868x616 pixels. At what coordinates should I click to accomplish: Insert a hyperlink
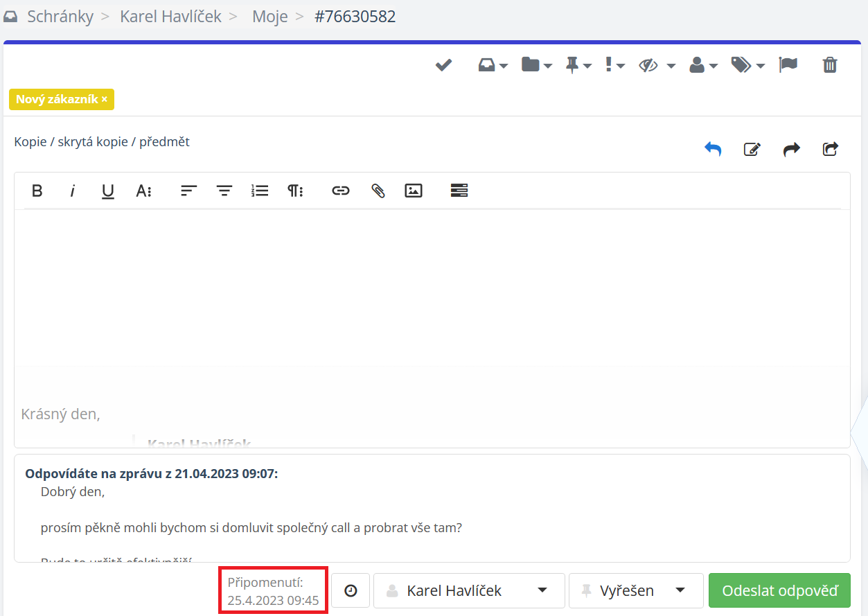341,191
